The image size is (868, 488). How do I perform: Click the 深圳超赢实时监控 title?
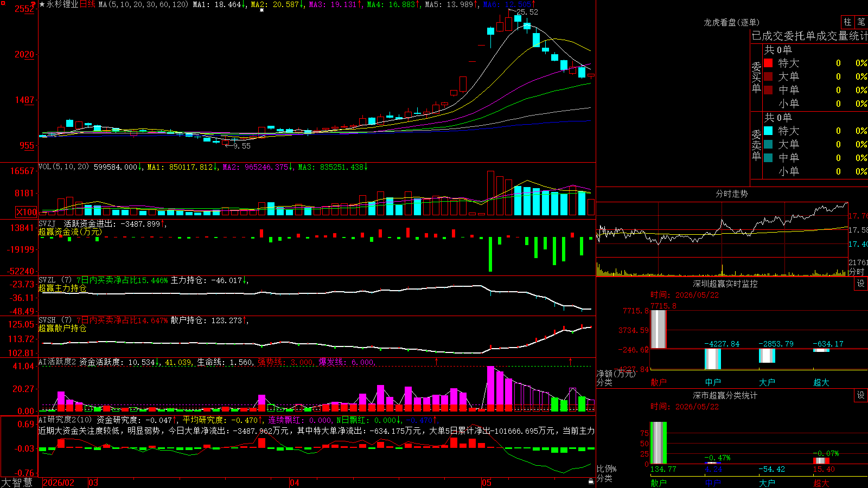click(x=725, y=284)
